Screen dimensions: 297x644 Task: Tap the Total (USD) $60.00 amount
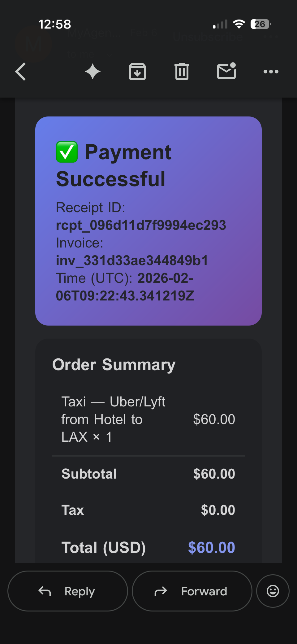(212, 547)
